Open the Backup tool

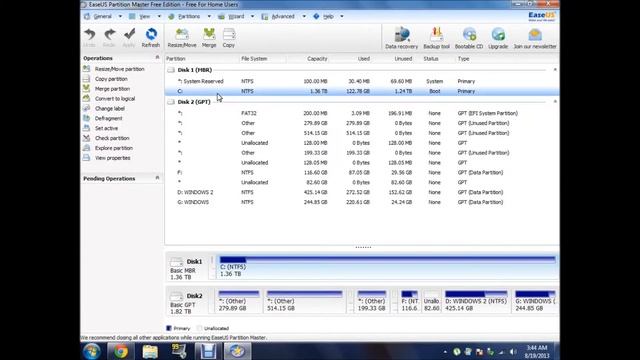436,38
